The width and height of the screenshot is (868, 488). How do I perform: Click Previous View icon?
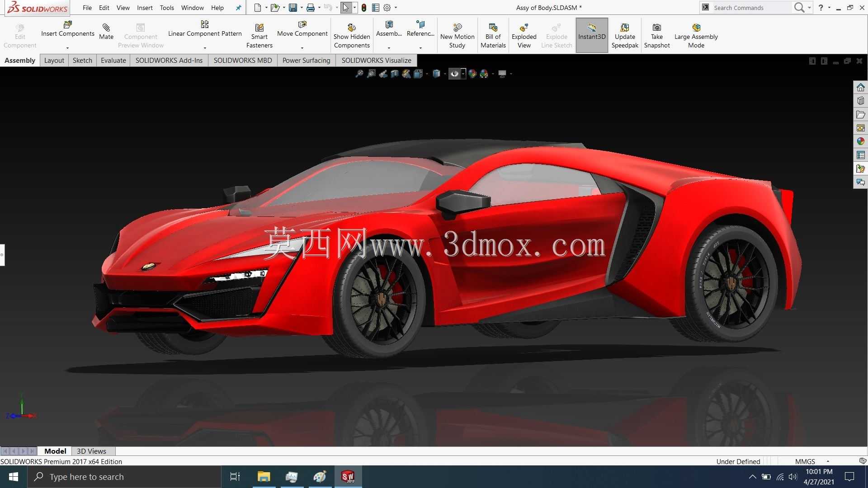[383, 74]
